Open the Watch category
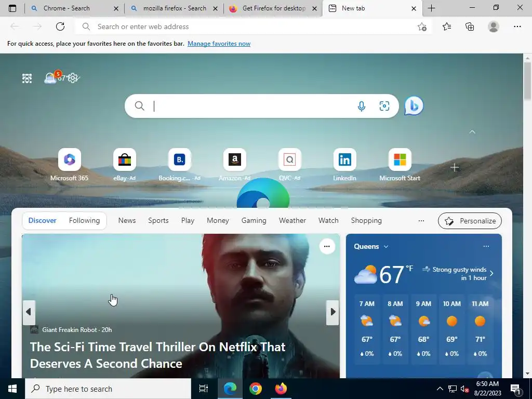 pyautogui.click(x=328, y=220)
